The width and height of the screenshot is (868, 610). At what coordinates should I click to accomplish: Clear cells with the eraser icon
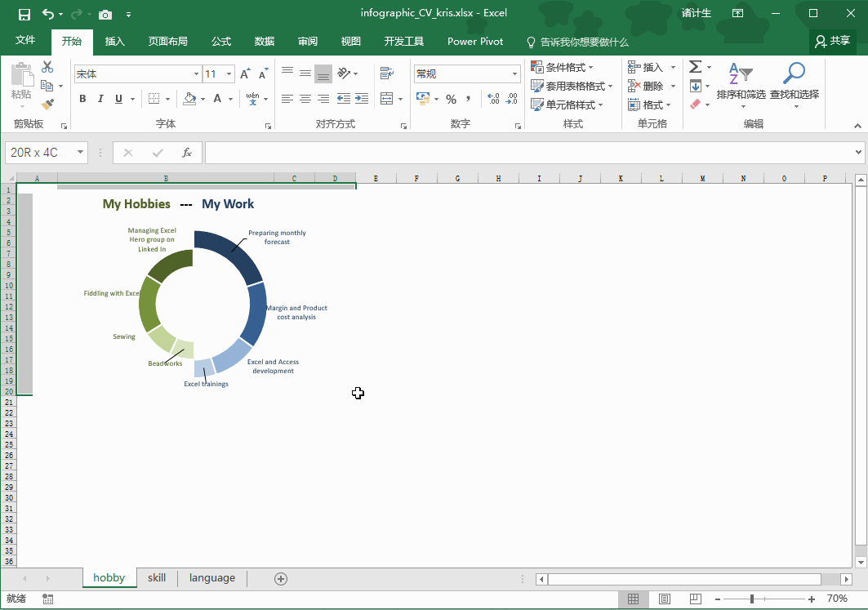click(695, 104)
